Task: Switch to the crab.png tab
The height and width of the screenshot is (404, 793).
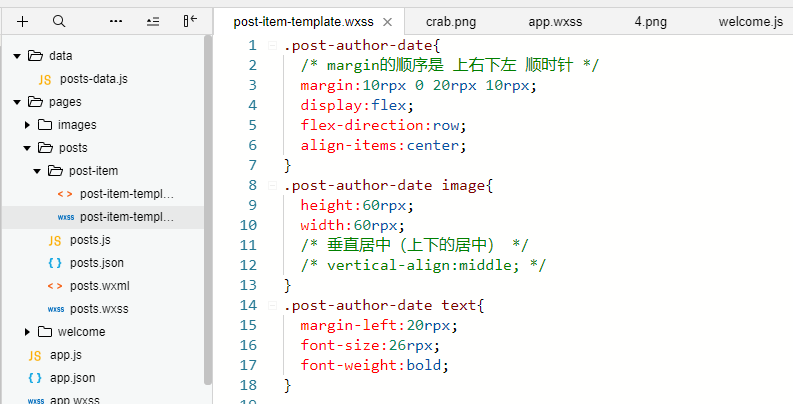Action: 451,22
